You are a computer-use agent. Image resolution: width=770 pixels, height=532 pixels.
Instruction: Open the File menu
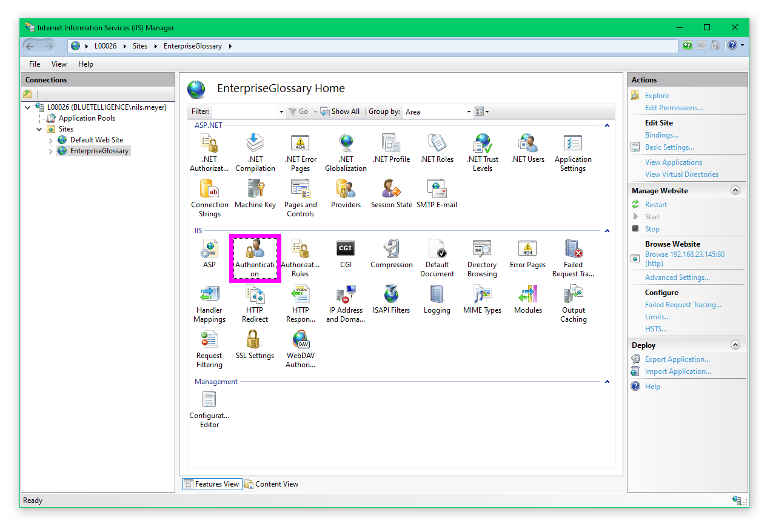coord(35,64)
